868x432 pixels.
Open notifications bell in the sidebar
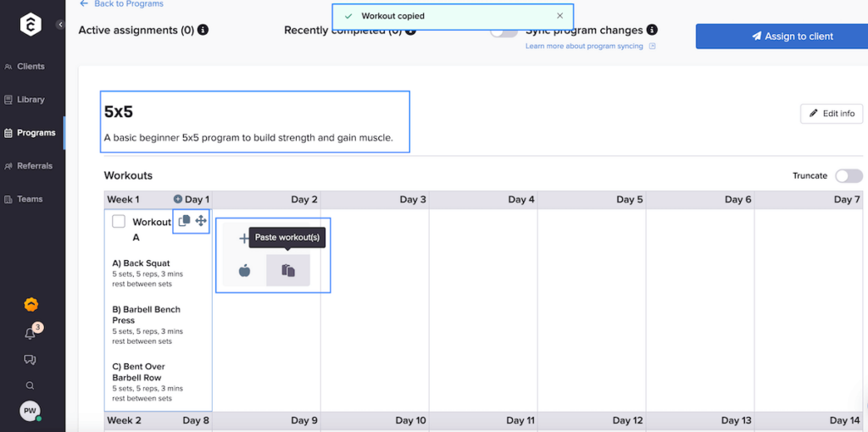point(31,333)
